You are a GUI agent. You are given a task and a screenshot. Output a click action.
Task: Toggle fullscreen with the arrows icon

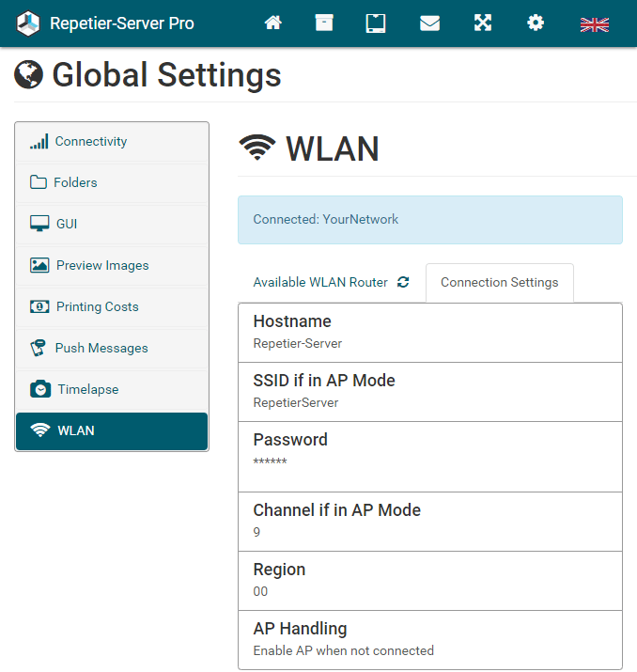[x=483, y=23]
